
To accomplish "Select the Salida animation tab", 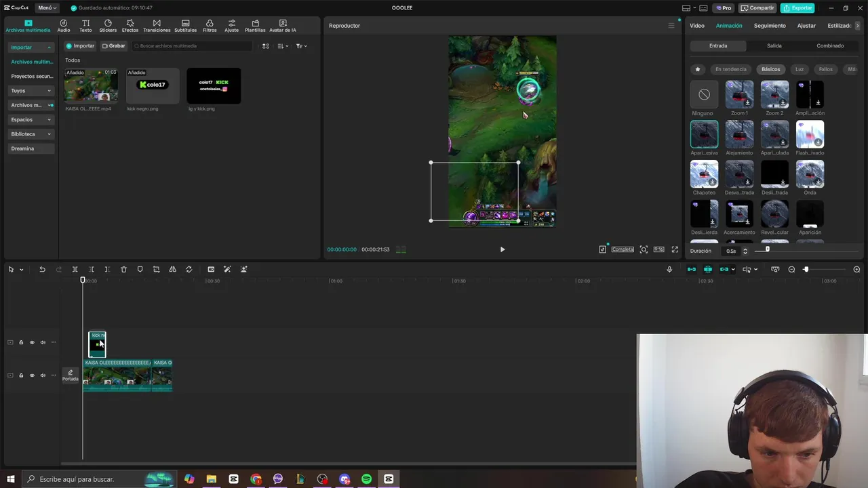I will [x=774, y=46].
